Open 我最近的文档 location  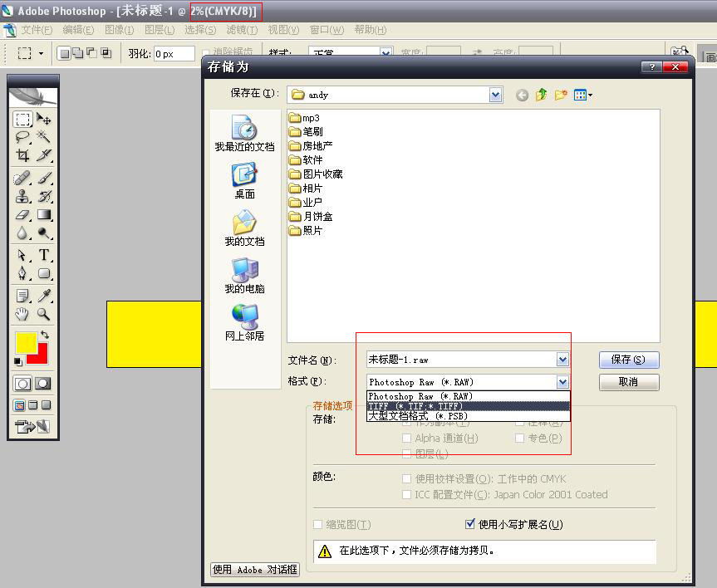tap(244, 134)
